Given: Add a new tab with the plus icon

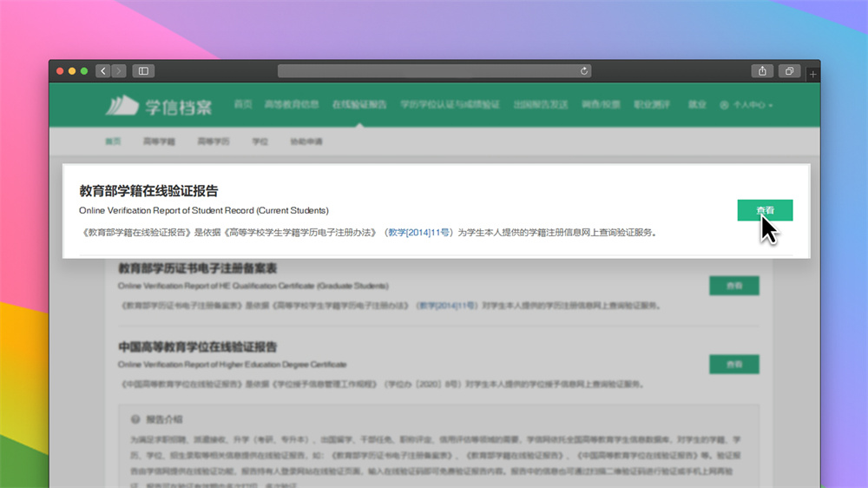Looking at the screenshot, I should 812,76.
